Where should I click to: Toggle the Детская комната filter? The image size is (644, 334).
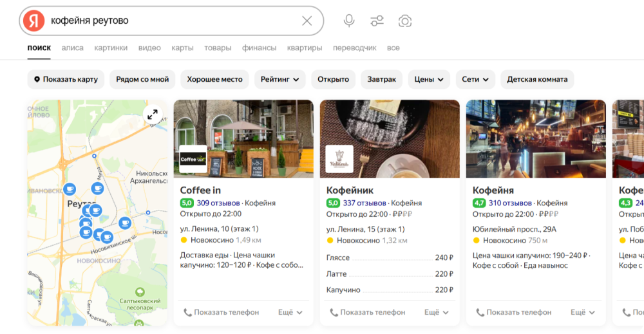coord(537,79)
